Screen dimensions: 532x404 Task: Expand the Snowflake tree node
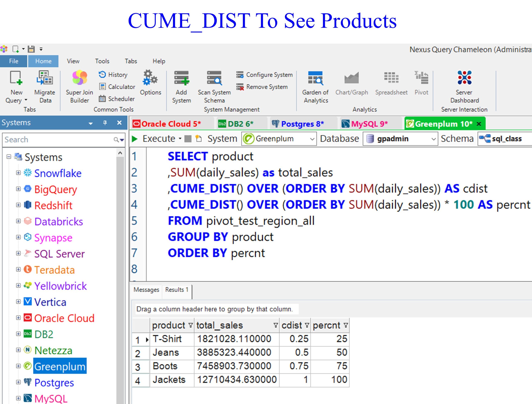point(18,173)
